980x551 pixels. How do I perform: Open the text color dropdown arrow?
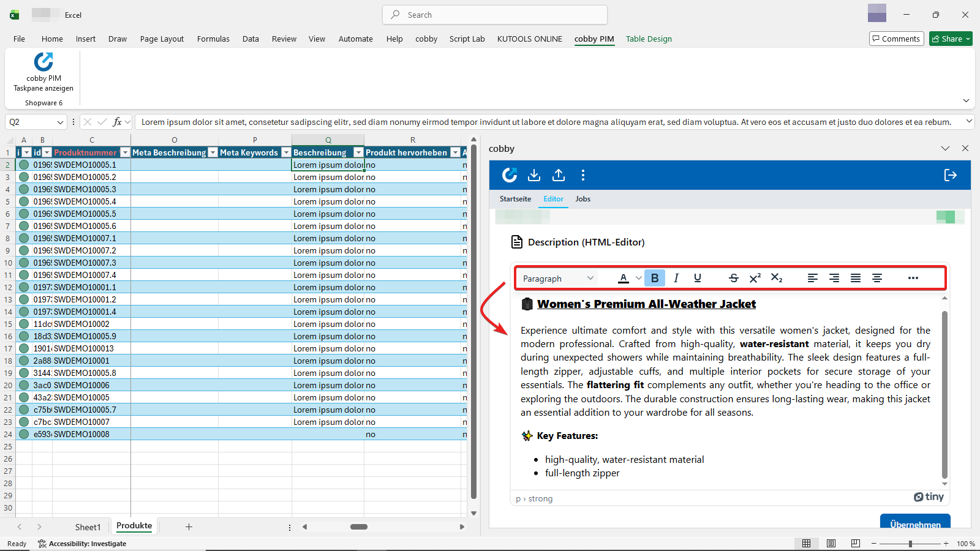coord(638,278)
